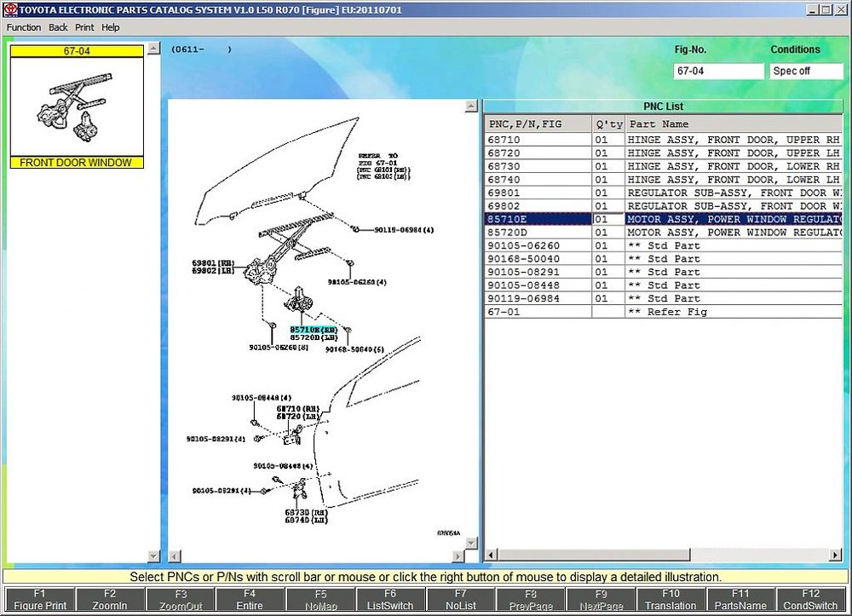This screenshot has width=852, height=616.
Task: Select the FRONT DOOR WINDOW figure thumbnail
Action: pyautogui.click(x=77, y=107)
